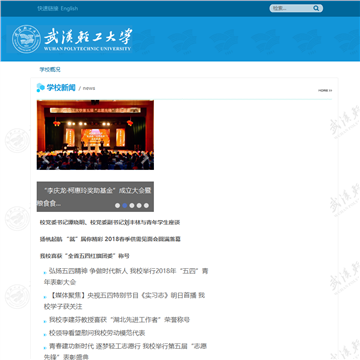Viewport: 360px width, 360px height.
Task: Open the news carousel photo
Action: [x=95, y=135]
